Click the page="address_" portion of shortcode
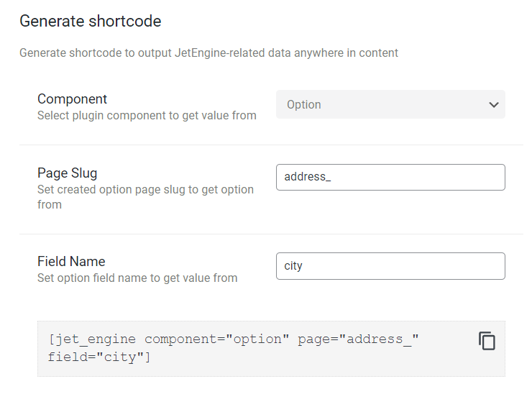Viewport: 532px width, 402px height. coord(358,339)
